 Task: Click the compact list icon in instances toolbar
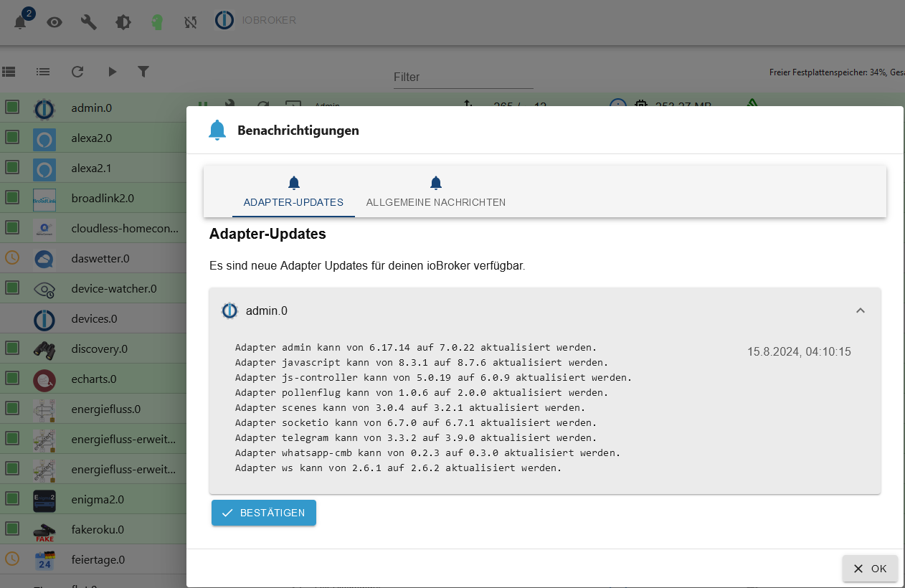(43, 72)
